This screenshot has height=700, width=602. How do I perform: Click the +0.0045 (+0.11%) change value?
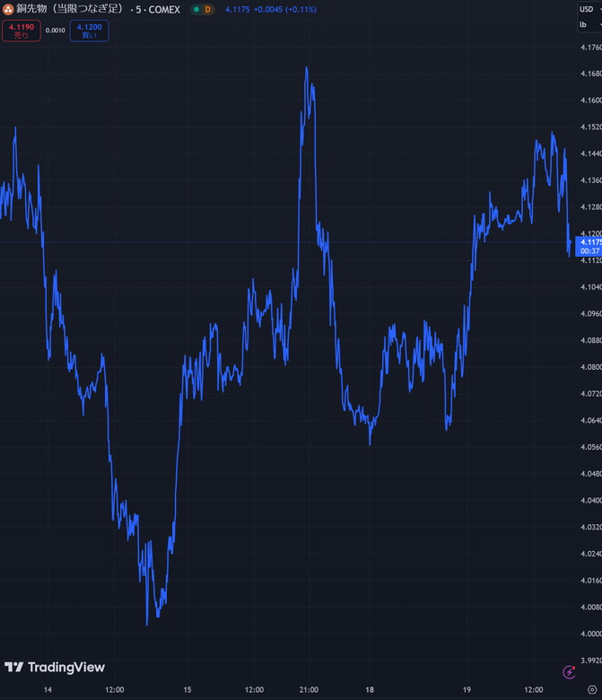[284, 10]
